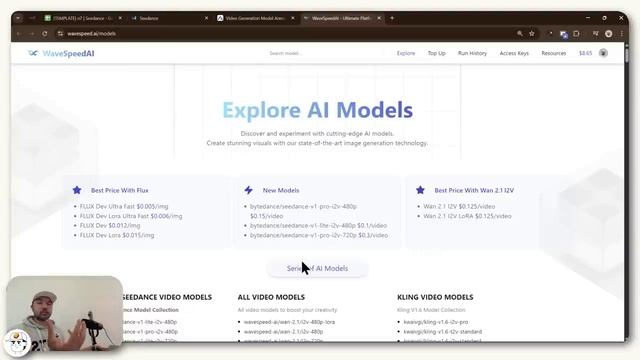Viewport: 640px width, 360px height.
Task: Click the star icon beside Best Price With Wan 2.1 I2V
Action: click(420, 190)
